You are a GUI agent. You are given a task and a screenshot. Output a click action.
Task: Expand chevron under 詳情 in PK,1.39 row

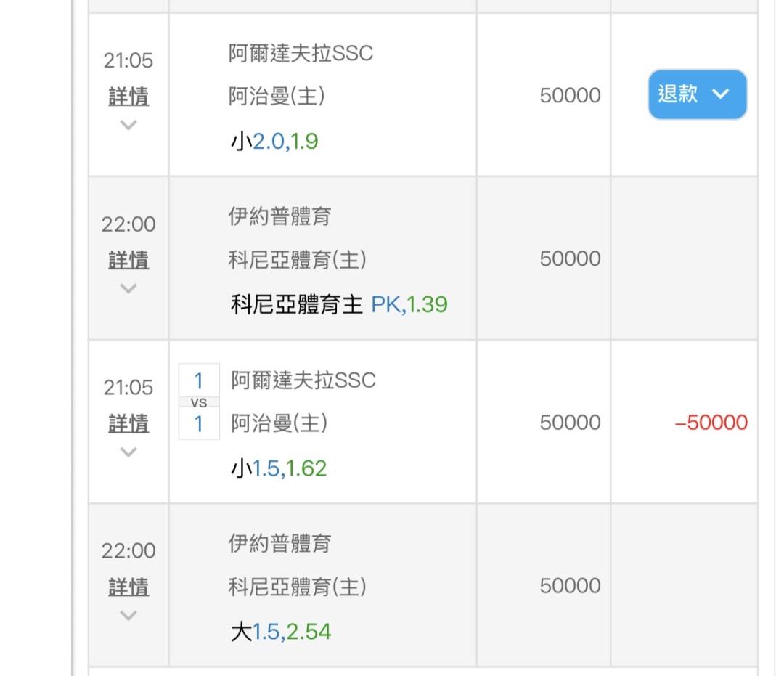pos(128,288)
